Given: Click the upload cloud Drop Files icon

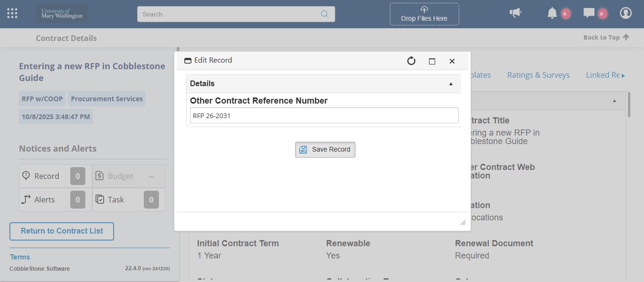Looking at the screenshot, I should click(424, 9).
